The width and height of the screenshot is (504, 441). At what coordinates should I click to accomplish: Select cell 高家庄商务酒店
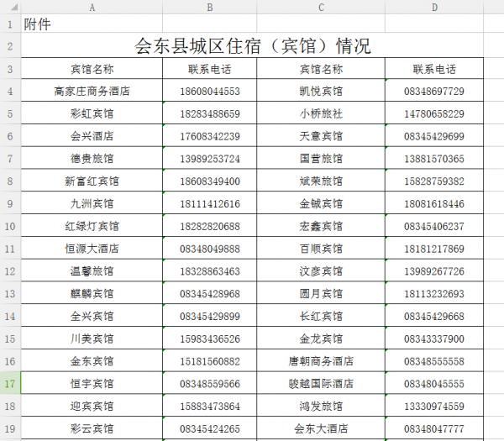click(x=92, y=91)
